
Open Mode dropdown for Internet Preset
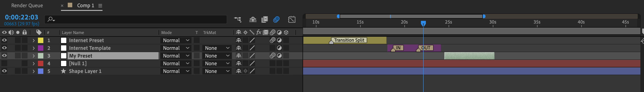point(176,40)
